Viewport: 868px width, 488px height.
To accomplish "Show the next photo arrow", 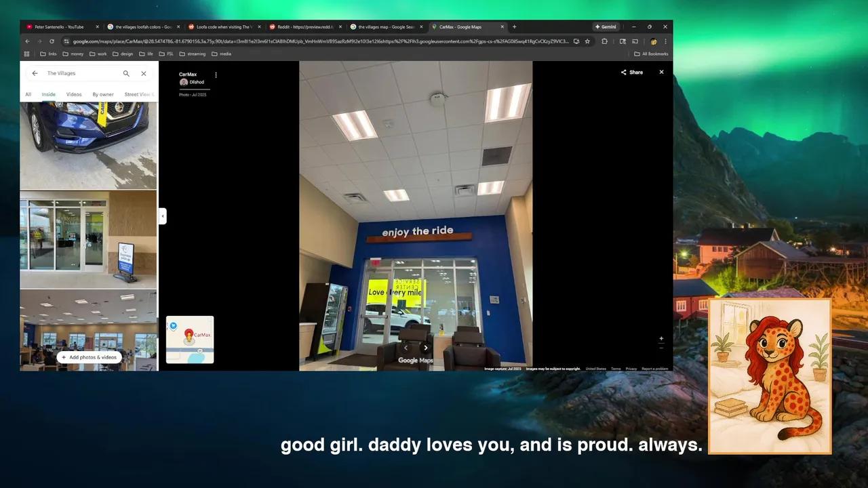I will click(426, 348).
